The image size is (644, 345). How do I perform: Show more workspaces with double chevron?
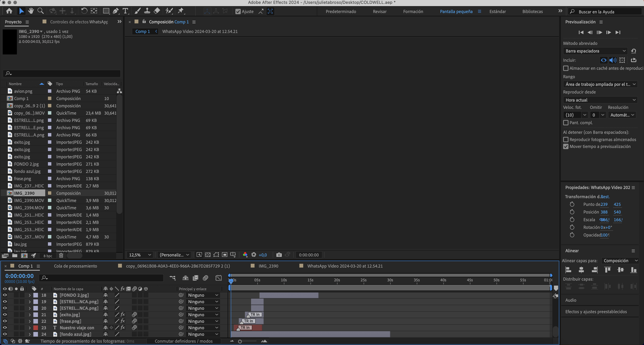(x=560, y=11)
